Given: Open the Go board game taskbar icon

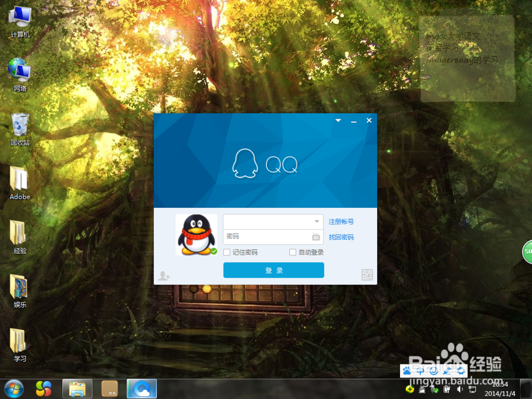Looking at the screenshot, I should pos(110,389).
